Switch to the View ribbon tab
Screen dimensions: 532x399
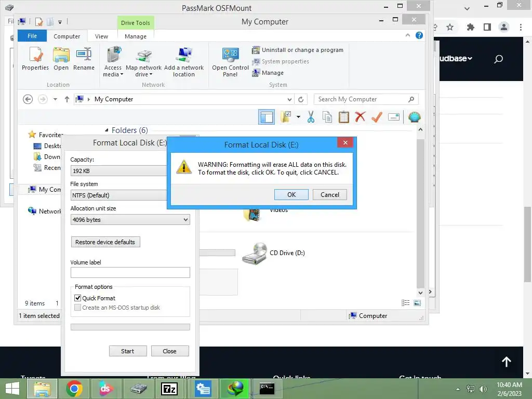(101, 36)
